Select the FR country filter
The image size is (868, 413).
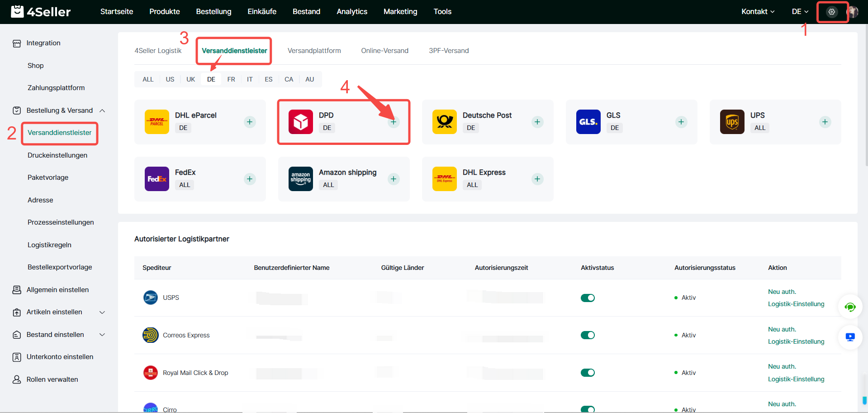coord(231,79)
